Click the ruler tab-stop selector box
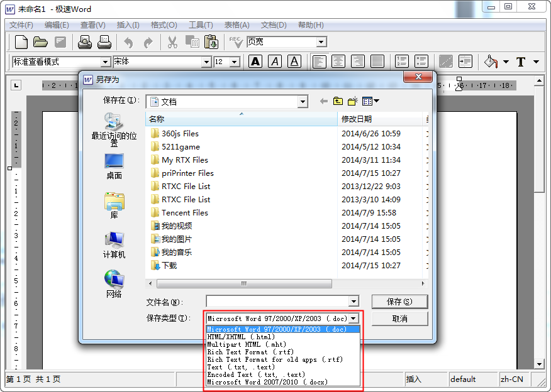This screenshot has width=551, height=392. (16, 85)
